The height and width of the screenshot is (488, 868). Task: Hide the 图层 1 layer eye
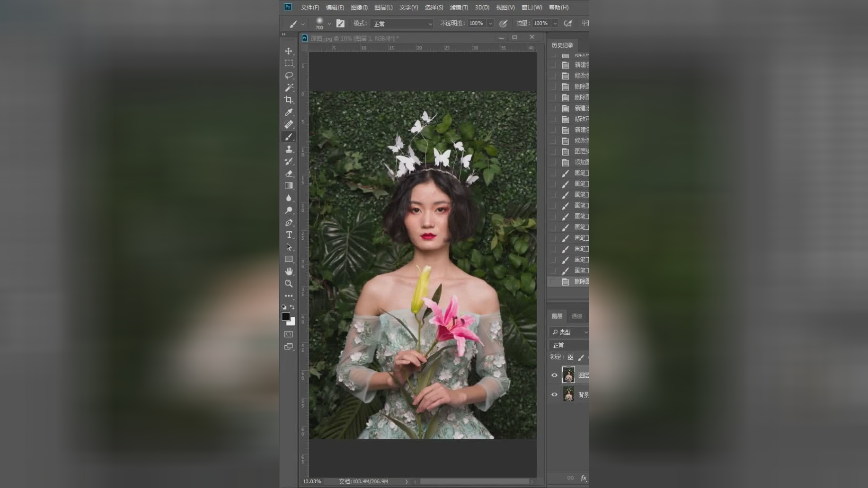pos(554,375)
